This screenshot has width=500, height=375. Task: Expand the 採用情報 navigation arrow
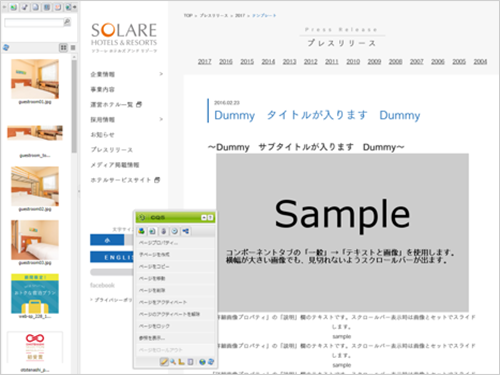[x=161, y=119]
